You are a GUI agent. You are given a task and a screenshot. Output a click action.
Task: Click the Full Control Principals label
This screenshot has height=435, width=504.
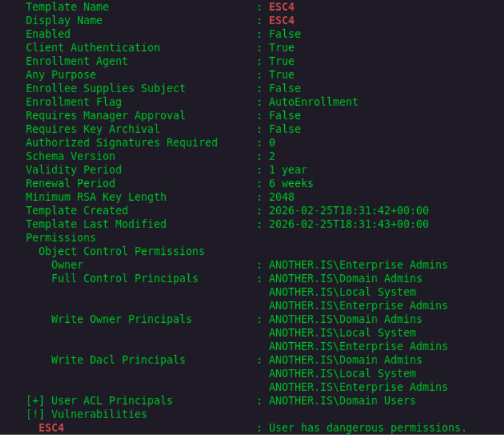(x=124, y=278)
